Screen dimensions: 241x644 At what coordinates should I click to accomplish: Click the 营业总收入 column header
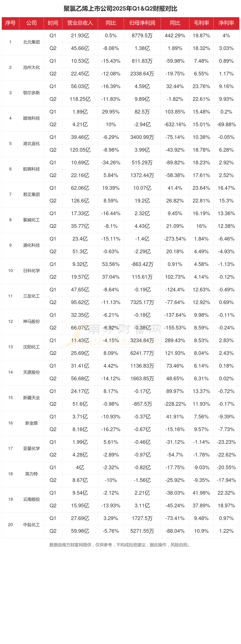(80, 23)
